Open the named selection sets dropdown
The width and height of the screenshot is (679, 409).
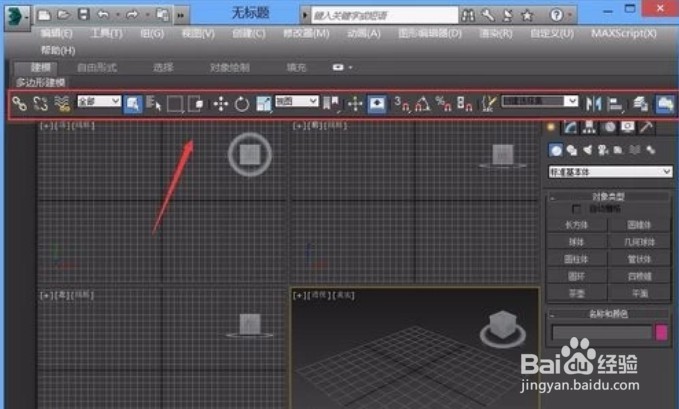[x=540, y=101]
